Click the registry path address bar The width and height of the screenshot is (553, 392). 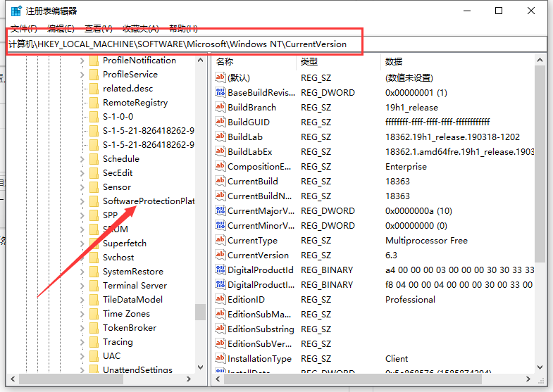tap(185, 44)
